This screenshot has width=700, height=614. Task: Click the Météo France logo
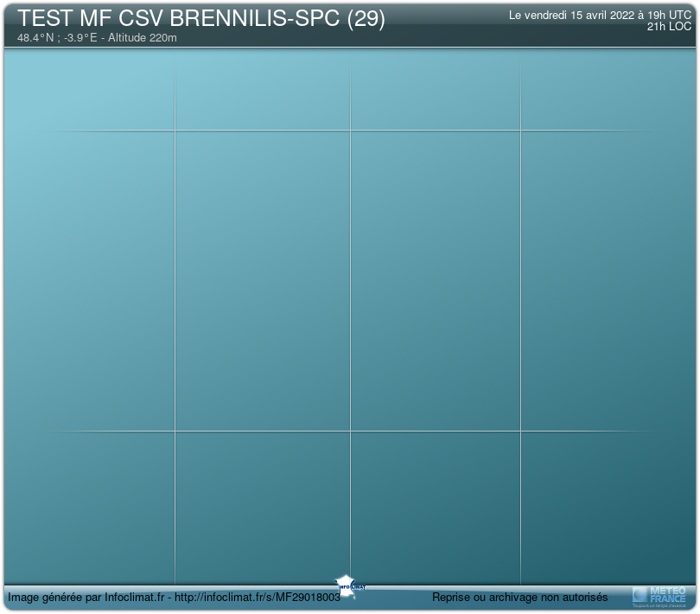[x=659, y=595]
